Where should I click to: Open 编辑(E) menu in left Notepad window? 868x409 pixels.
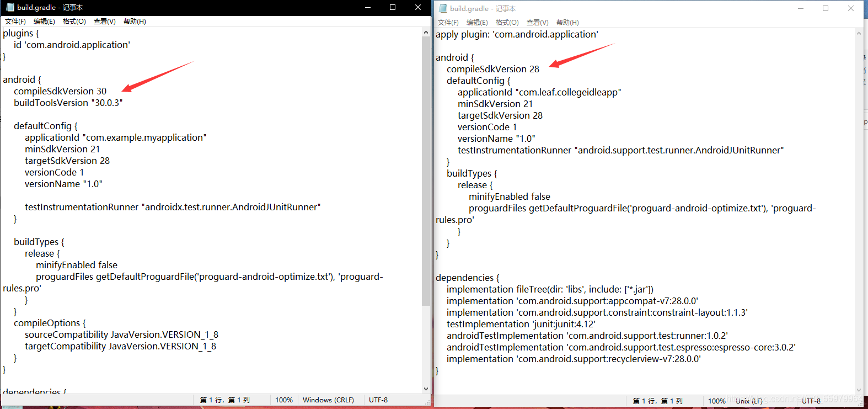44,22
